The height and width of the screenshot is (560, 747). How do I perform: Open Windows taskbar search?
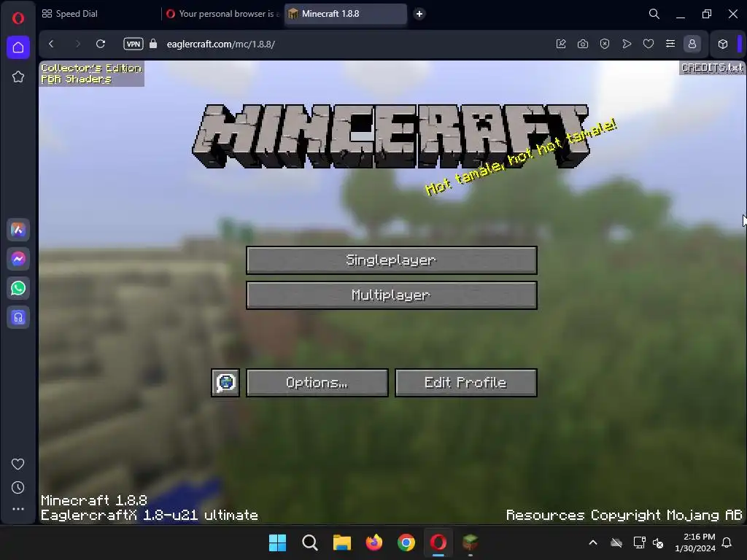(309, 542)
